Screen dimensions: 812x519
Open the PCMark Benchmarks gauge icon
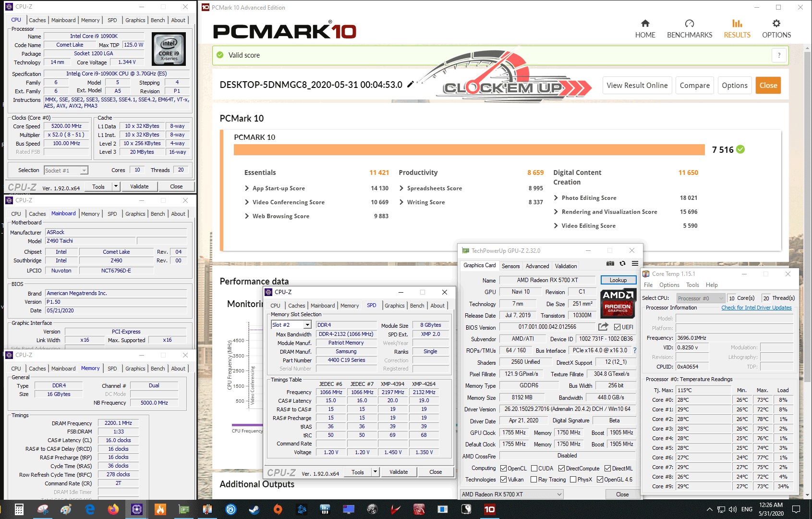(x=689, y=24)
